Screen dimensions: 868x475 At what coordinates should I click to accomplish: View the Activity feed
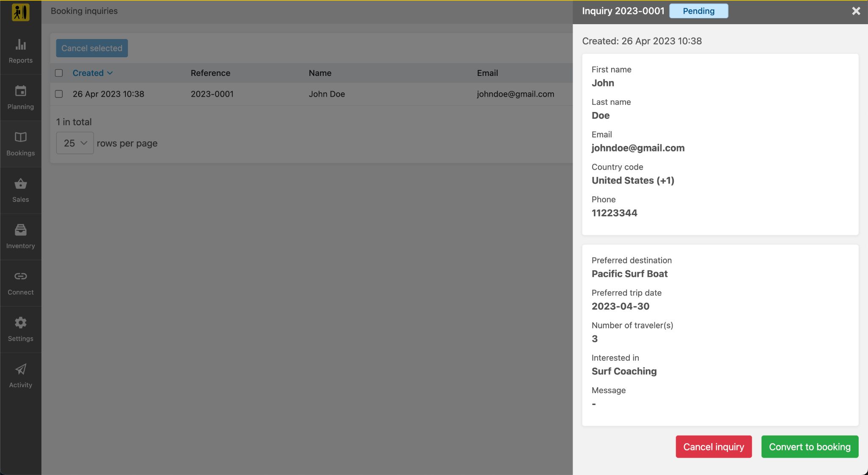(20, 375)
